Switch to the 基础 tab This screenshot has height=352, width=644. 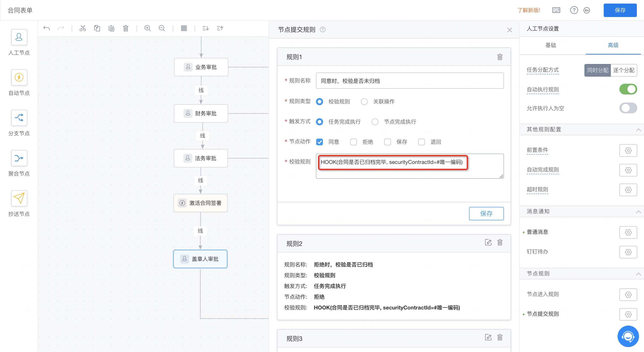point(550,45)
